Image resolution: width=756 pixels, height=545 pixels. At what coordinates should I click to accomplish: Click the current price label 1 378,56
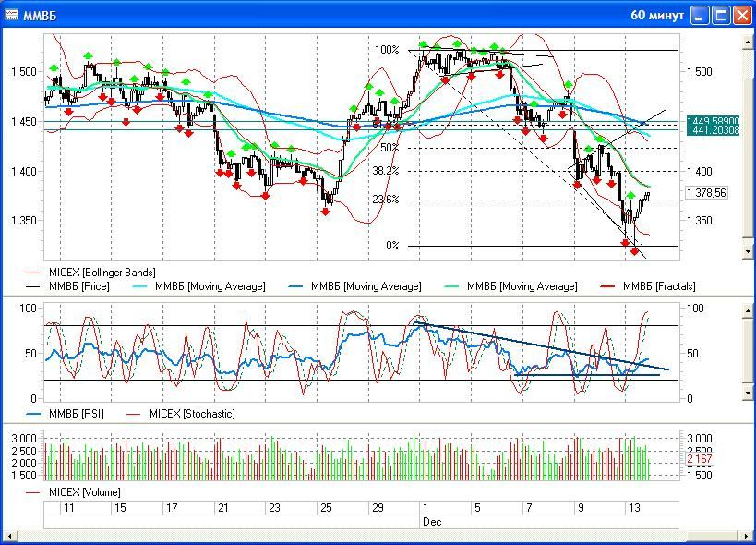click(706, 193)
